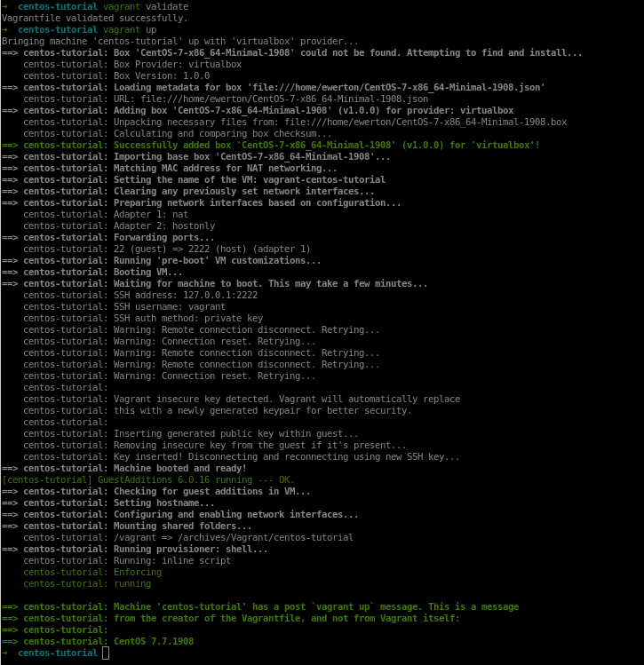The width and height of the screenshot is (644, 665).
Task: Click the 'Loading metadata for box' line
Action: pos(274,87)
